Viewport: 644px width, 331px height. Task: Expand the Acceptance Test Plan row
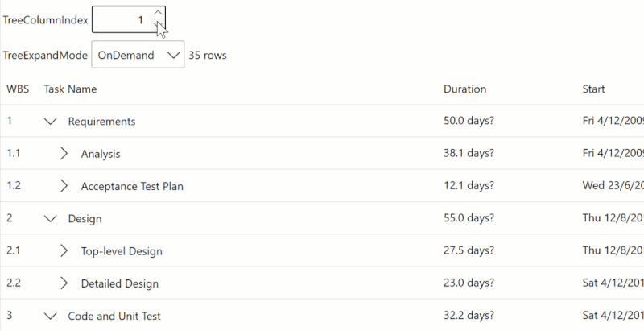64,186
